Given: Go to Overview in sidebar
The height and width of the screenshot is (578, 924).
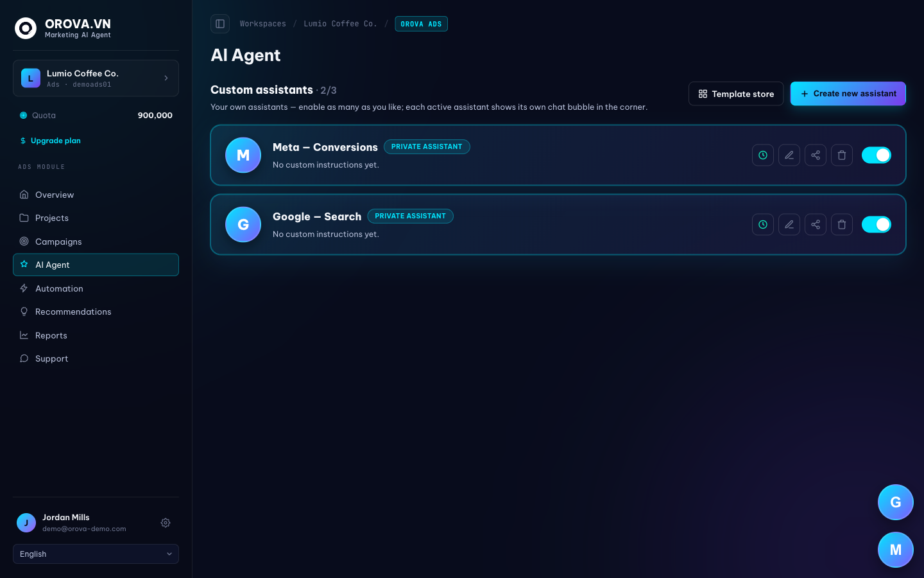Looking at the screenshot, I should coord(96,195).
